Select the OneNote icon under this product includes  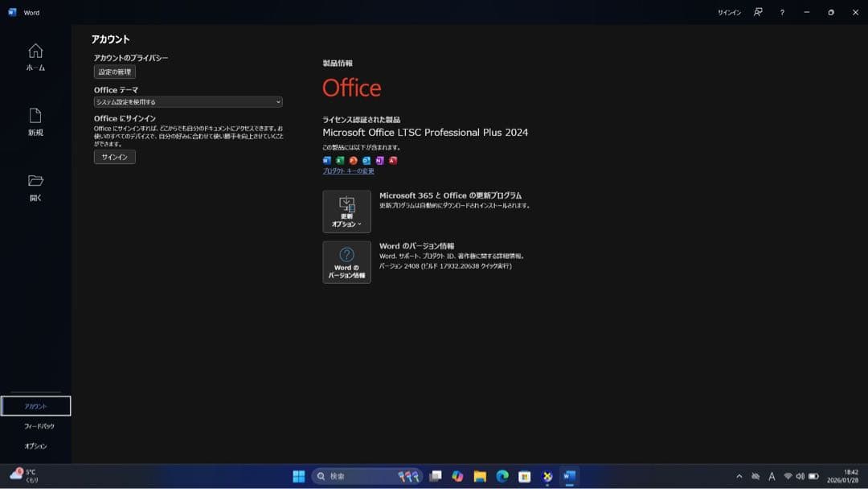click(x=379, y=160)
